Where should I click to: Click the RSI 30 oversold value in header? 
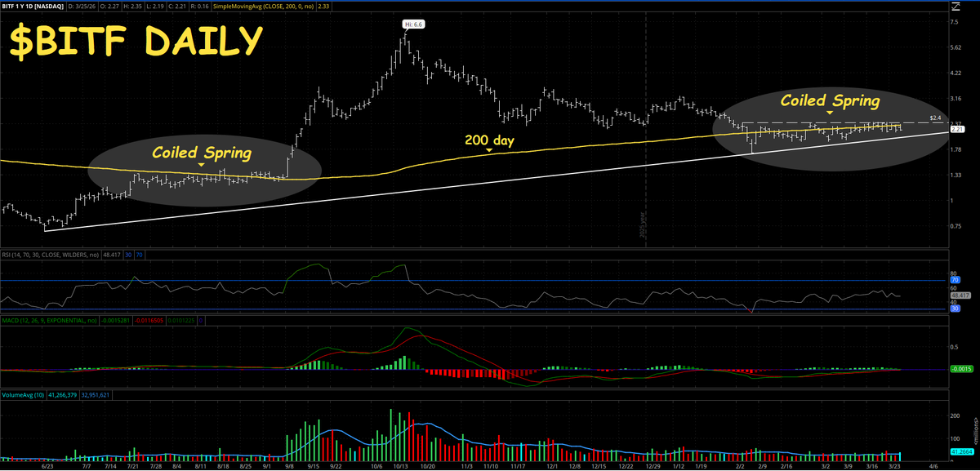coord(128,255)
